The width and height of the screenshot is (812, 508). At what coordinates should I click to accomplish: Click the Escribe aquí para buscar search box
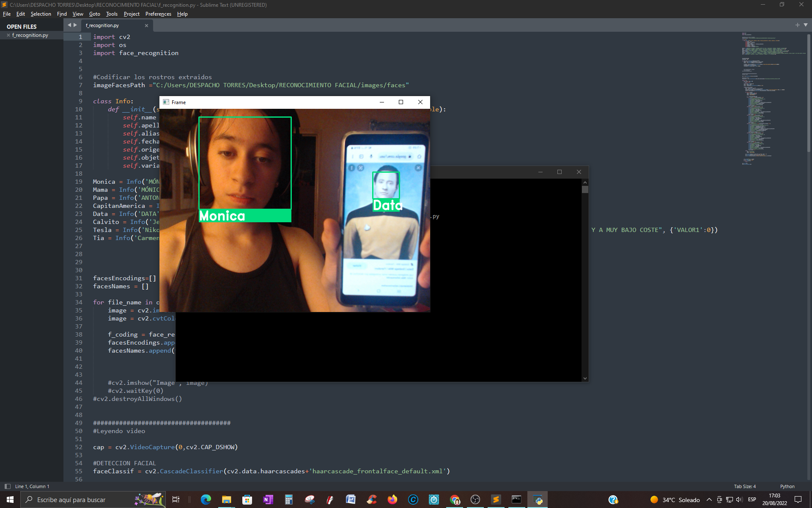[x=85, y=500]
